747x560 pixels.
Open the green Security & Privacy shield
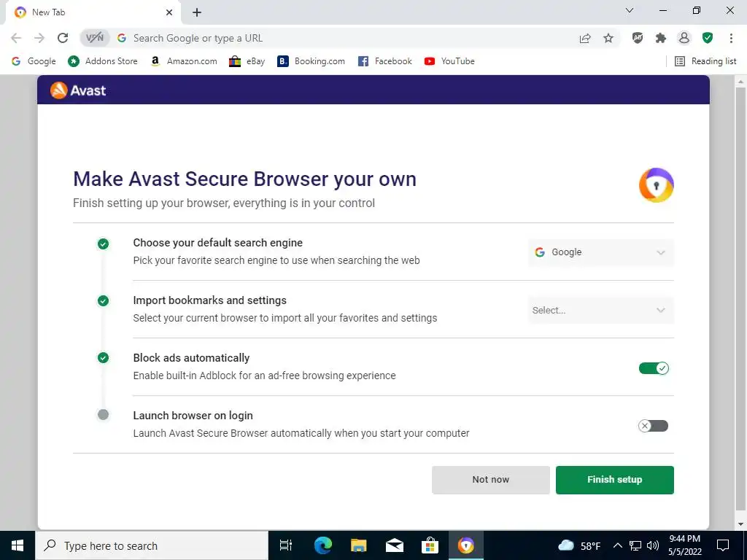708,38
